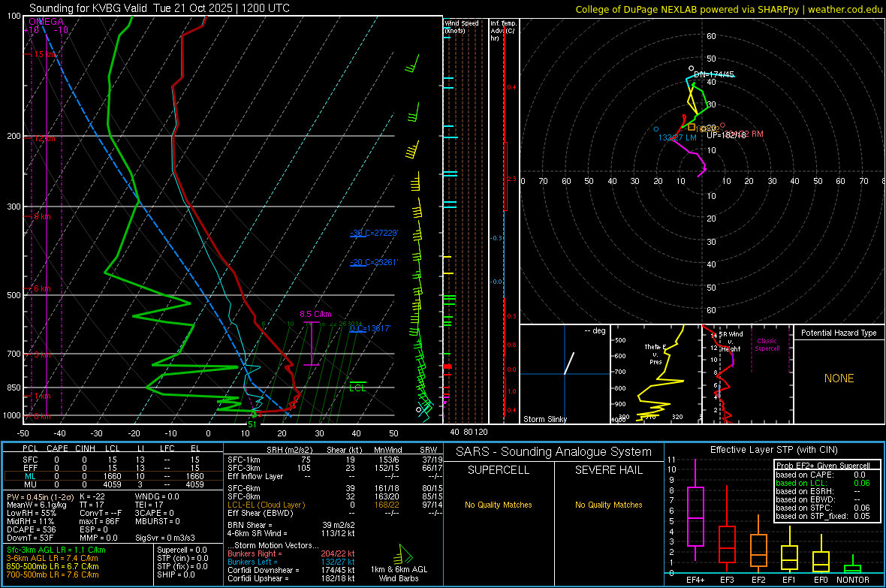Click the DN=174/45 hodograph label
The image size is (886, 588).
tap(713, 74)
